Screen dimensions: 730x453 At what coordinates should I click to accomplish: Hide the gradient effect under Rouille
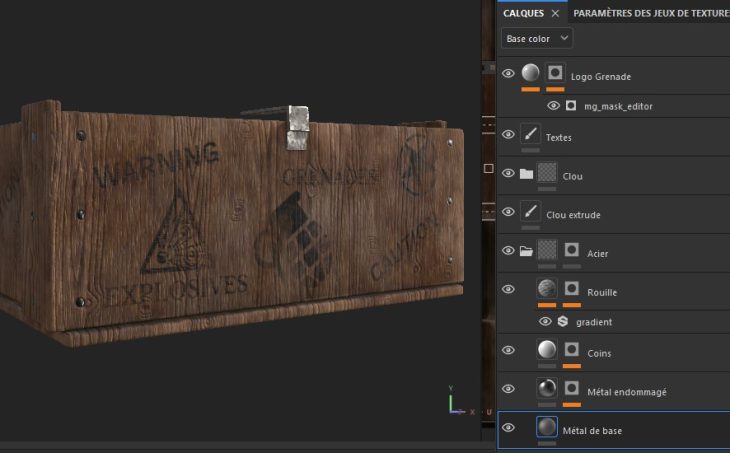pyautogui.click(x=545, y=321)
